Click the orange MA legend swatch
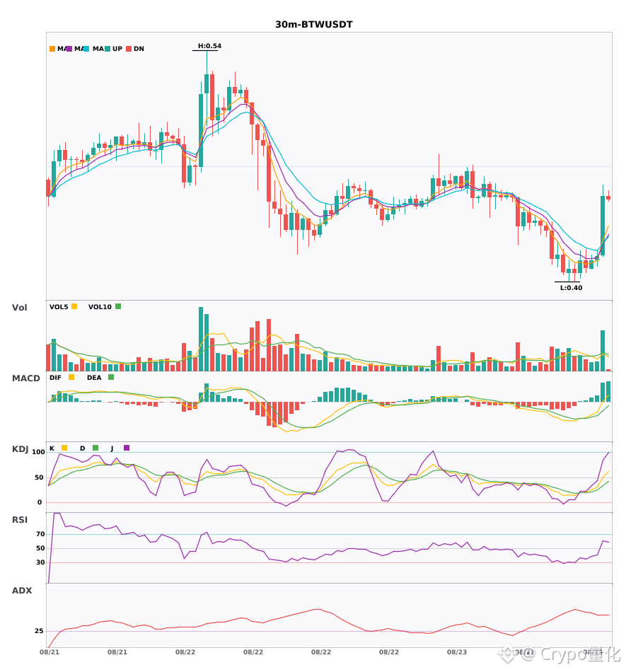 [x=52, y=49]
